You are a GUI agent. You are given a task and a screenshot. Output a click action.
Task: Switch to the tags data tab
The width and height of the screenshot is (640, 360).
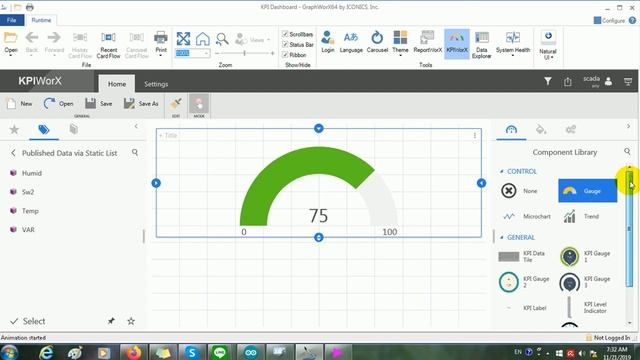(44, 130)
